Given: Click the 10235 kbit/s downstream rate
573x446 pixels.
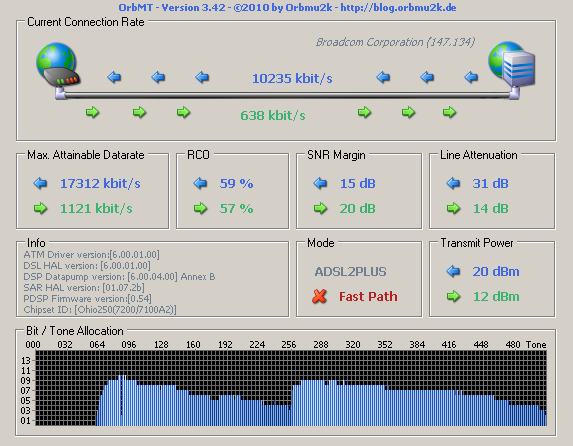Looking at the screenshot, I should (292, 78).
